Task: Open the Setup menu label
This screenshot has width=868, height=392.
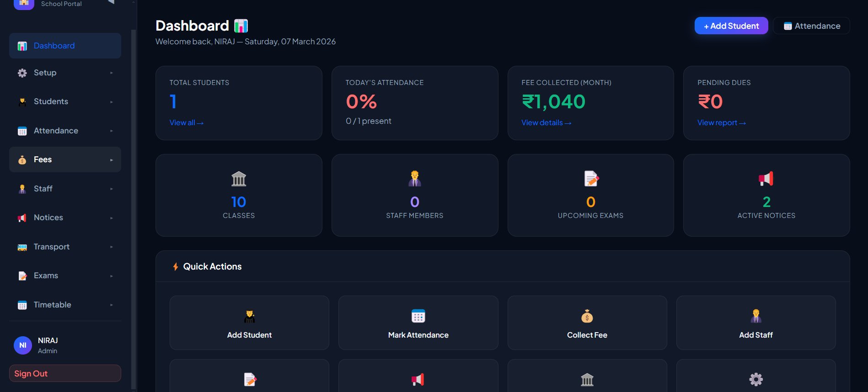Action: [45, 73]
